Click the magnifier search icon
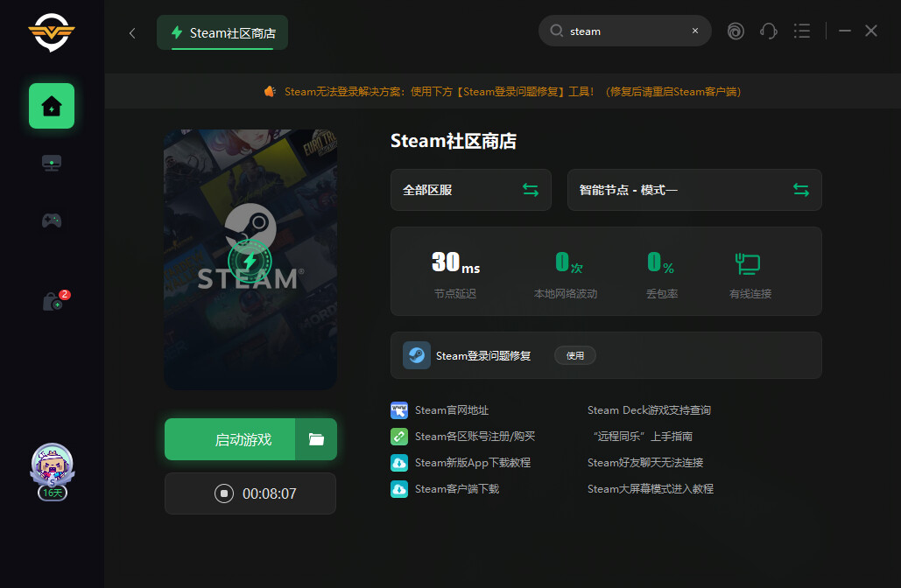Screen dimensions: 901x588 click(x=556, y=31)
